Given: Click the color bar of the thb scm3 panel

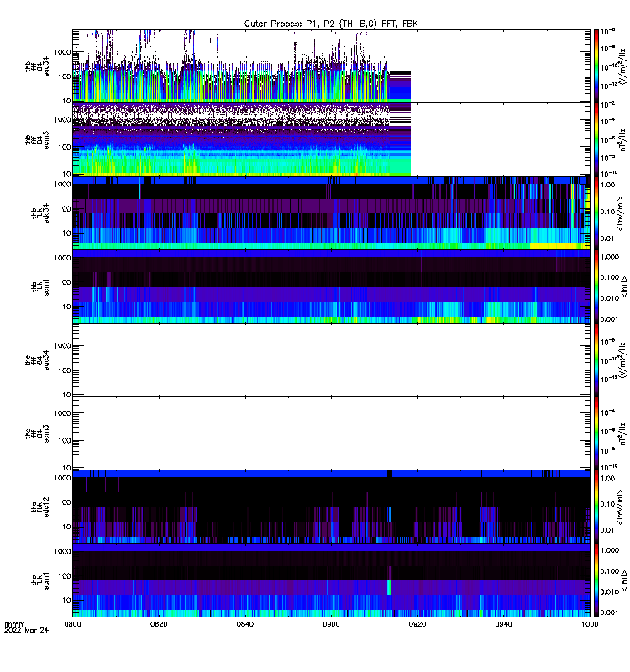Looking at the screenshot, I should [x=596, y=139].
